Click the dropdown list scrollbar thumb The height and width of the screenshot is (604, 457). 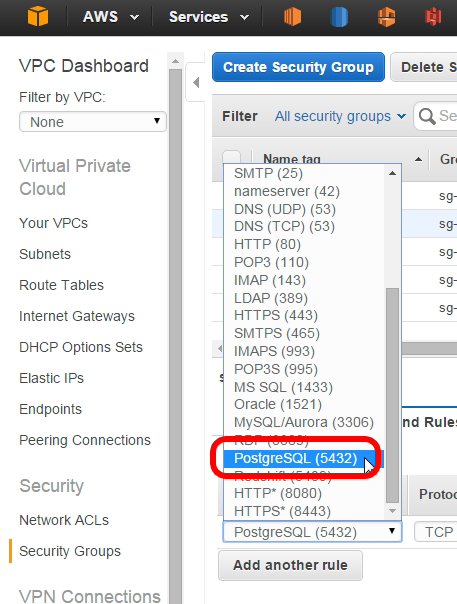pos(392,395)
